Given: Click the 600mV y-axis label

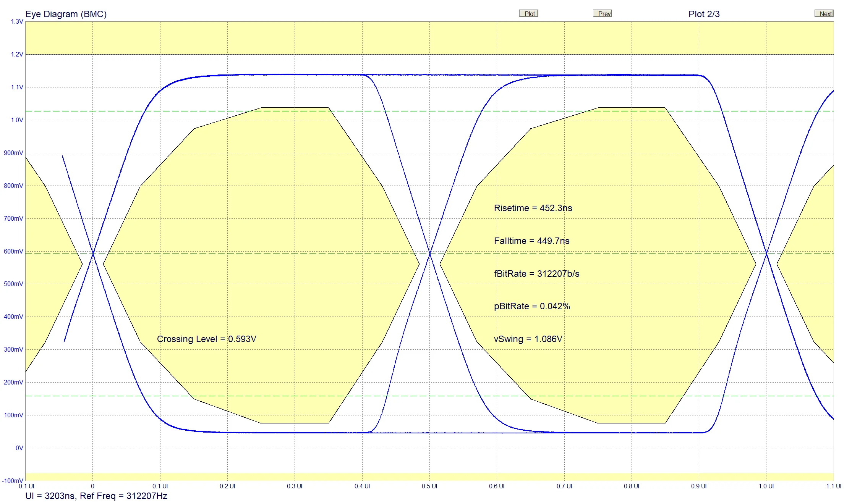Looking at the screenshot, I should [x=13, y=251].
